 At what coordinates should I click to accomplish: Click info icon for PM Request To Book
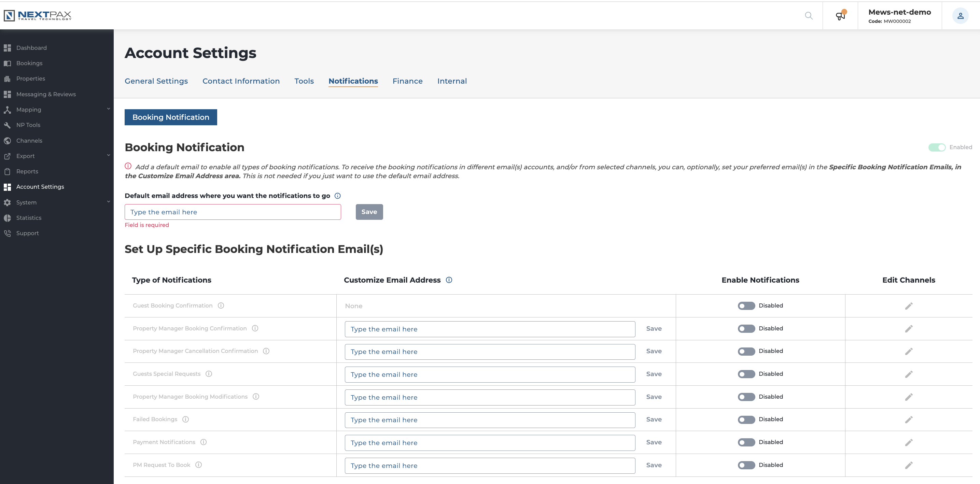(199, 465)
